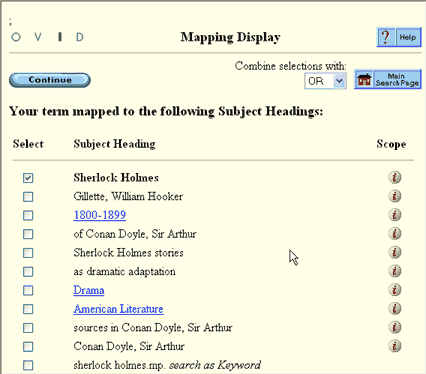Select the Drama checkbox
The height and width of the screenshot is (374, 426).
[x=28, y=290]
